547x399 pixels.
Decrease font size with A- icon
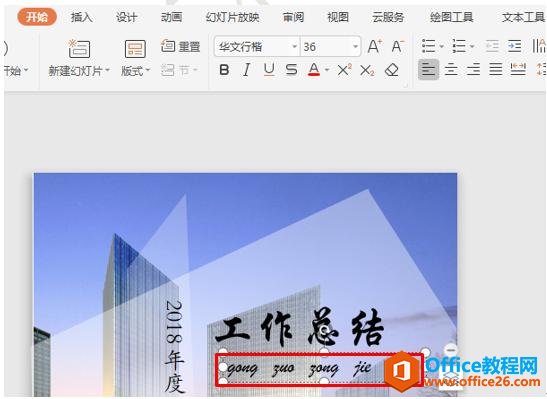tap(397, 46)
